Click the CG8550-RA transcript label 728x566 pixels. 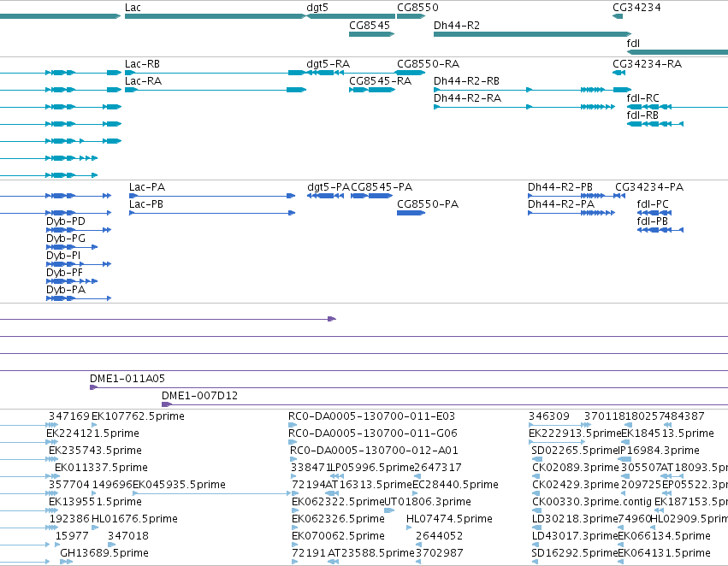(428, 64)
